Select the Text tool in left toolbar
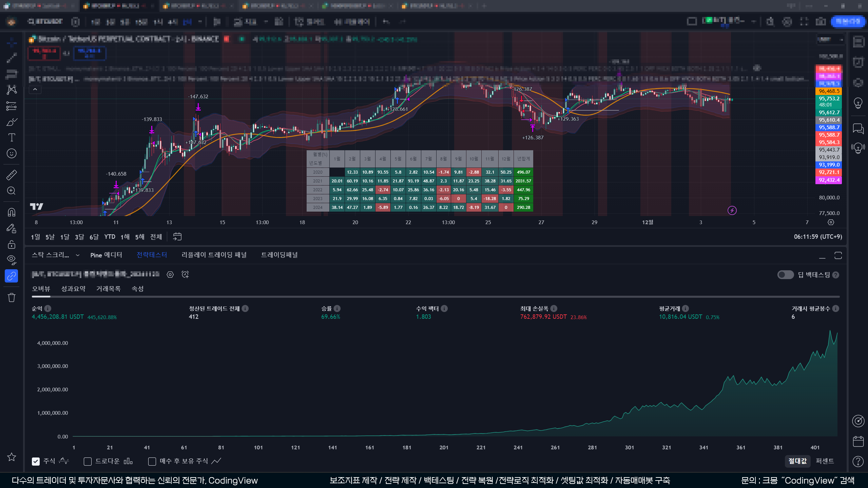 [x=12, y=137]
